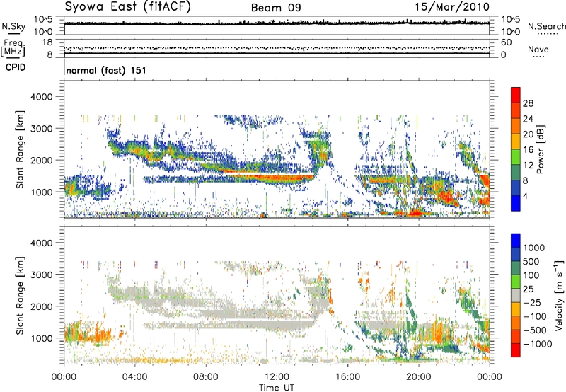Viewport: 566px width, 392px height.
Task: Click the 'Nave' legend label
Action: [x=538, y=49]
